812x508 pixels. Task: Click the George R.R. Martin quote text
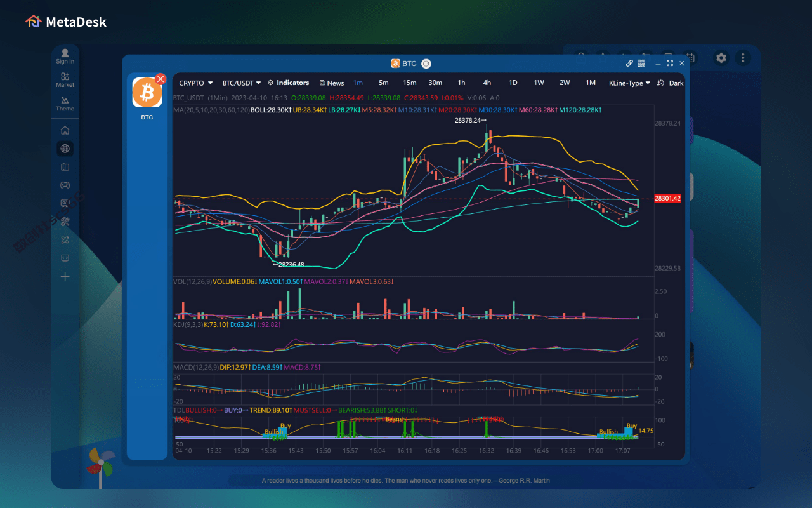[x=406, y=481]
